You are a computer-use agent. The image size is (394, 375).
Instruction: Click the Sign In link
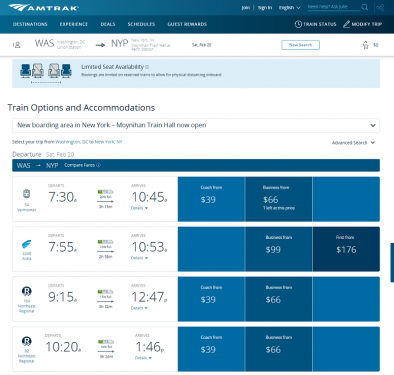click(265, 8)
